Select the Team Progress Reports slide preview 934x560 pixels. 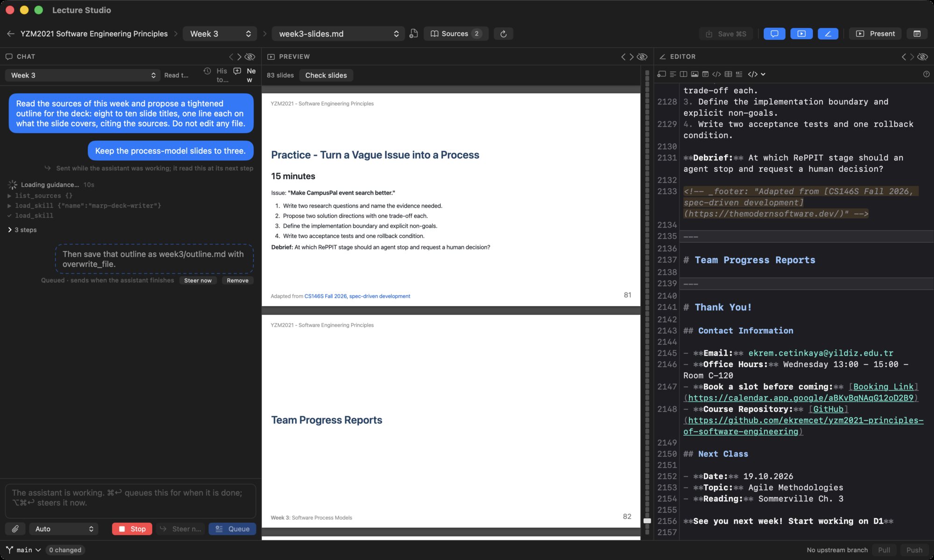click(451, 421)
